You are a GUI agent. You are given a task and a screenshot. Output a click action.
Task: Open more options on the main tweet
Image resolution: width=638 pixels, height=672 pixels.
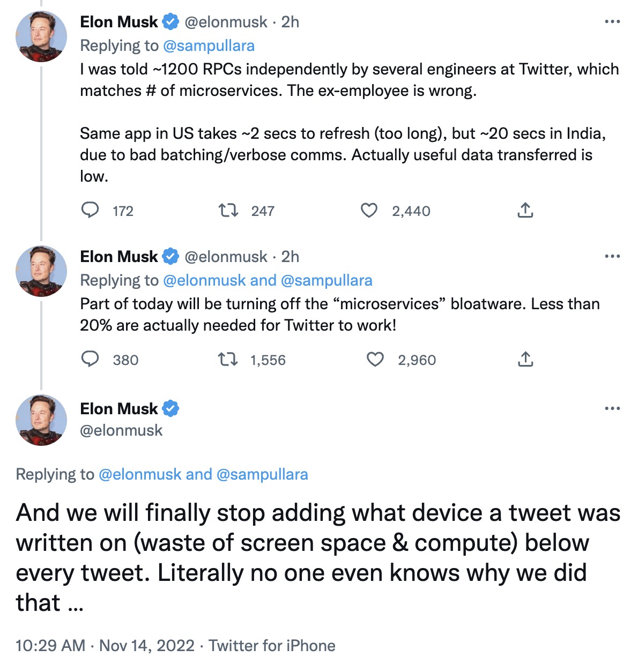612,409
